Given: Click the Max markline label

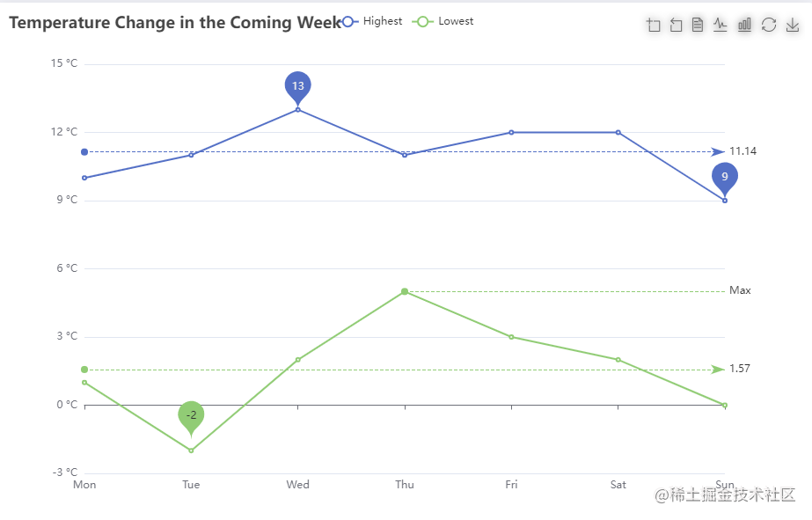Looking at the screenshot, I should point(740,290).
